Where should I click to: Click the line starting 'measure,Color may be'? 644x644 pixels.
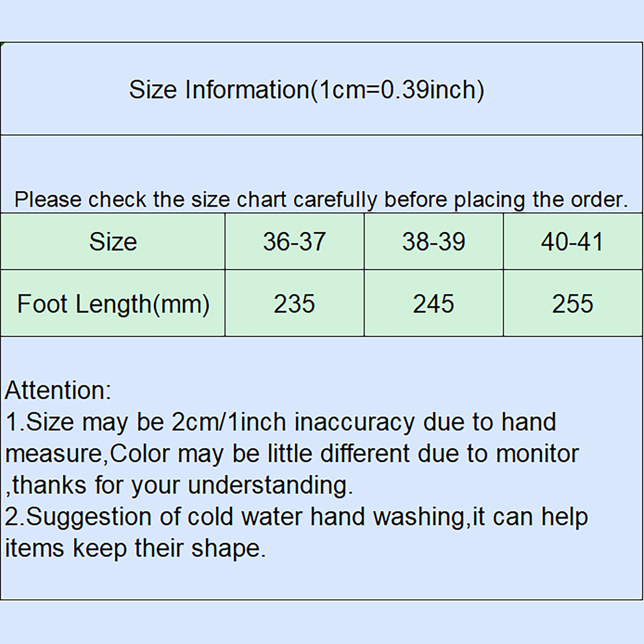tap(292, 454)
